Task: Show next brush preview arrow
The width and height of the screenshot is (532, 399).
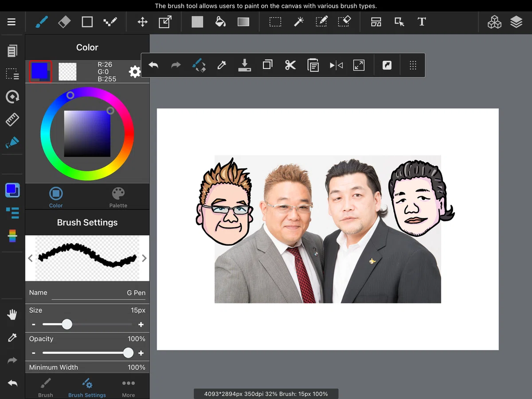Action: pos(144,258)
